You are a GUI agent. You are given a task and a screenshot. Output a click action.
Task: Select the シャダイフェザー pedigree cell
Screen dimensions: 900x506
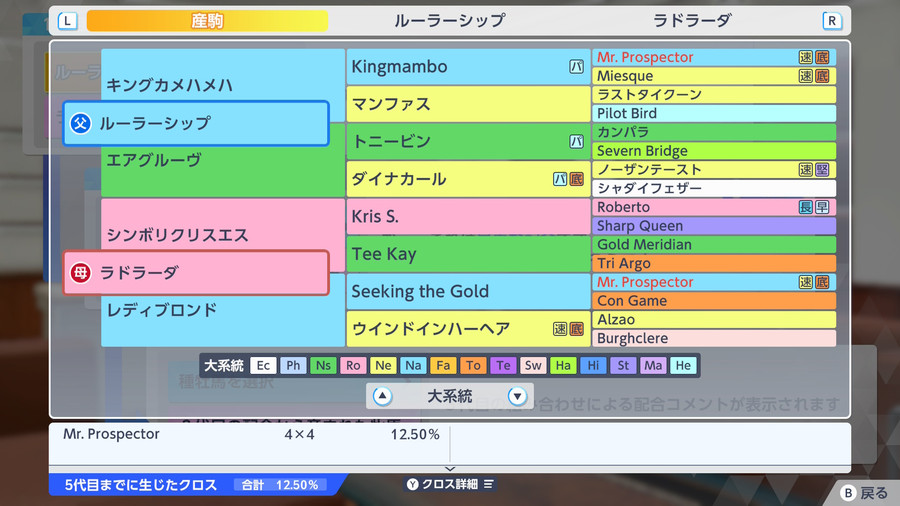[714, 188]
